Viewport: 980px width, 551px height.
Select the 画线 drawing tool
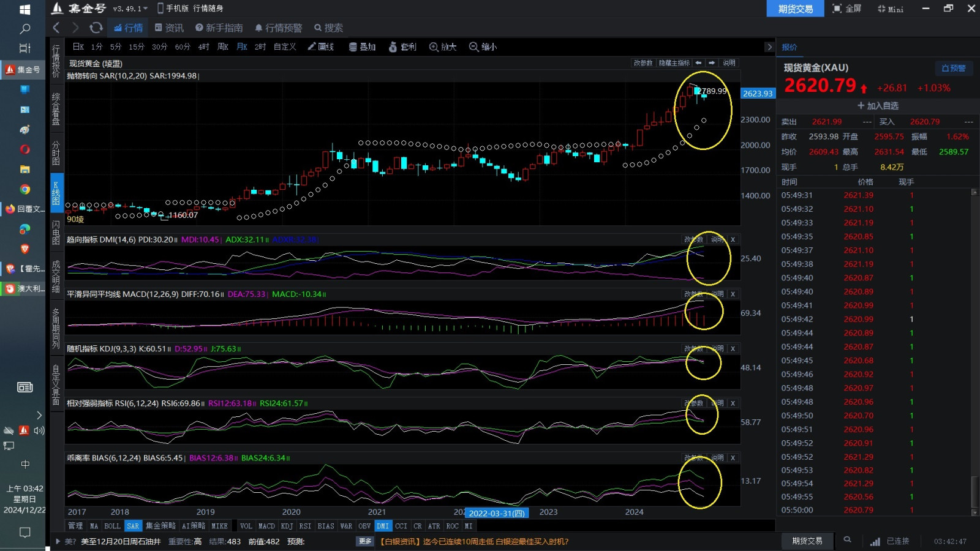(320, 47)
